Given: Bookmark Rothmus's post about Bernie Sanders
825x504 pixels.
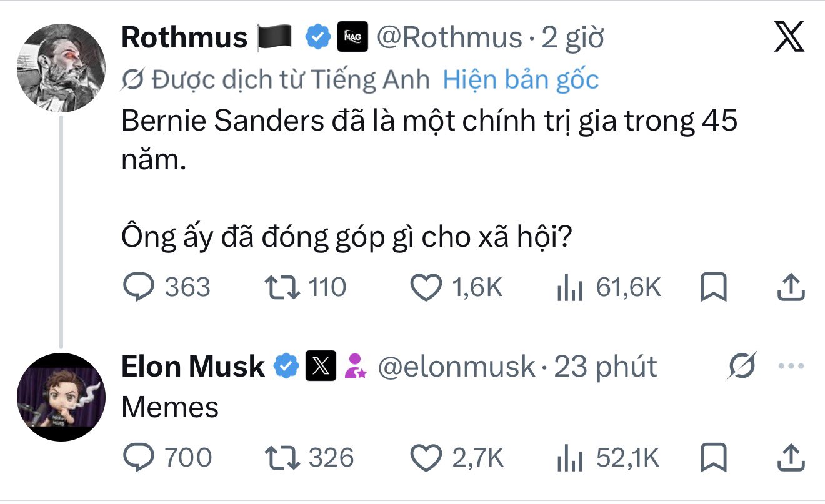Looking at the screenshot, I should tap(712, 288).
